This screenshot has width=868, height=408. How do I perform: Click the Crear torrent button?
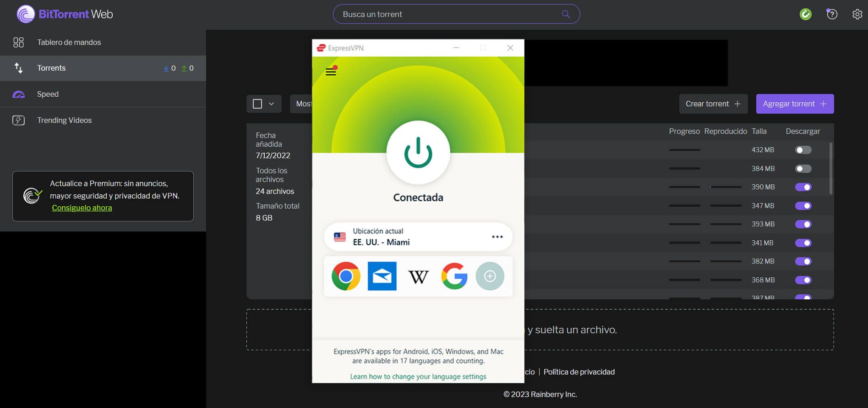pos(713,104)
